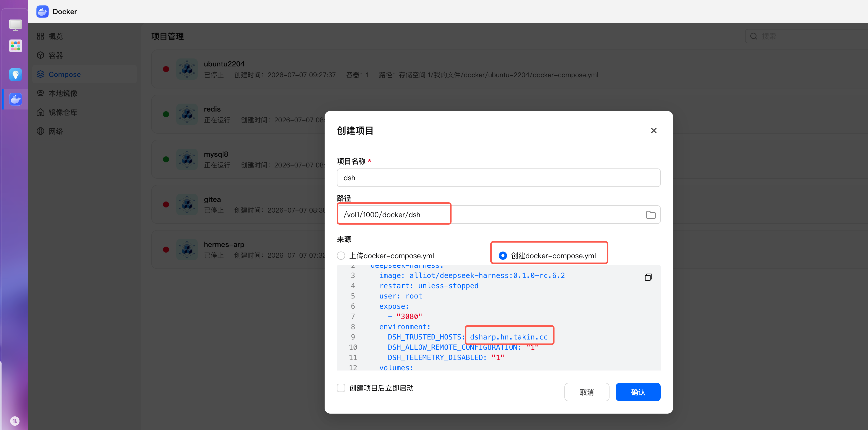Select Compose in the sidebar
This screenshot has height=430, width=868.
pos(84,74)
